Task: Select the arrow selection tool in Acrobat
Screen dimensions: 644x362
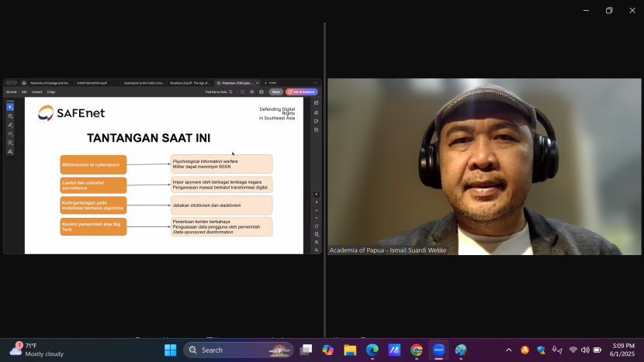Action: 10,107
